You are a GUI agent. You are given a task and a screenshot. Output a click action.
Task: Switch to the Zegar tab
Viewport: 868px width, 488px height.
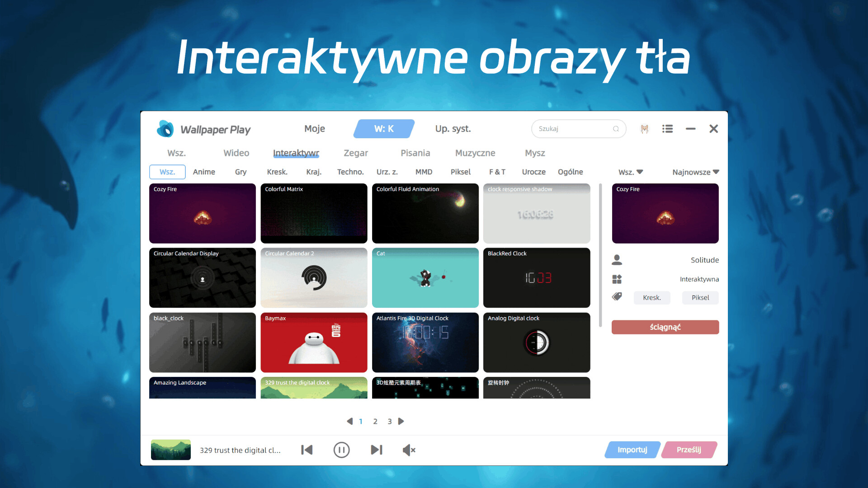tap(356, 153)
